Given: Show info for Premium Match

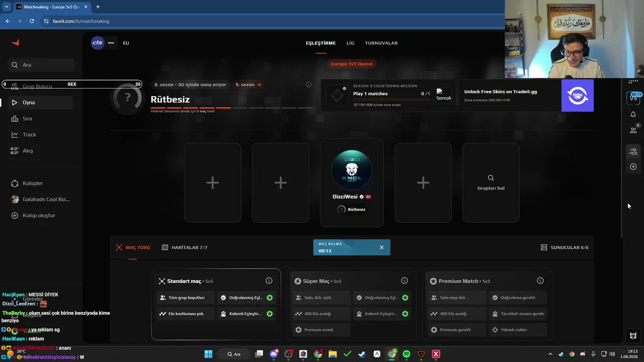Looking at the screenshot, I should pos(540,281).
